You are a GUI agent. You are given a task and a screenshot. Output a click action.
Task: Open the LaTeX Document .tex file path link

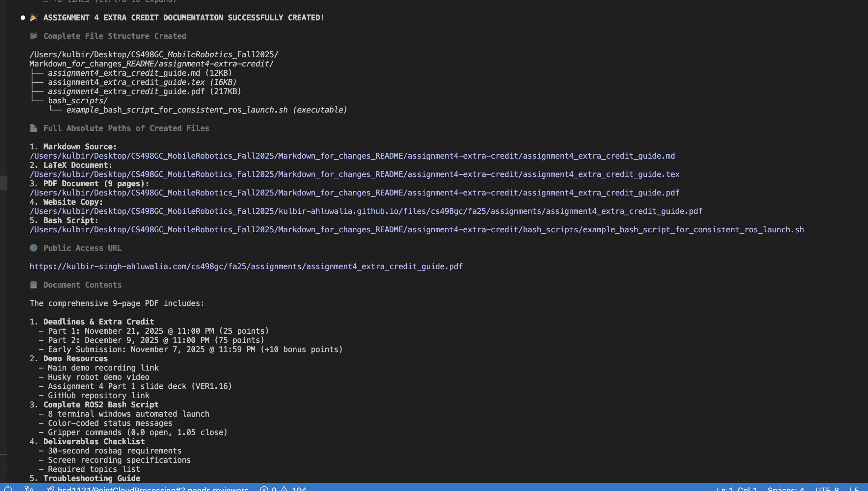[x=355, y=174]
